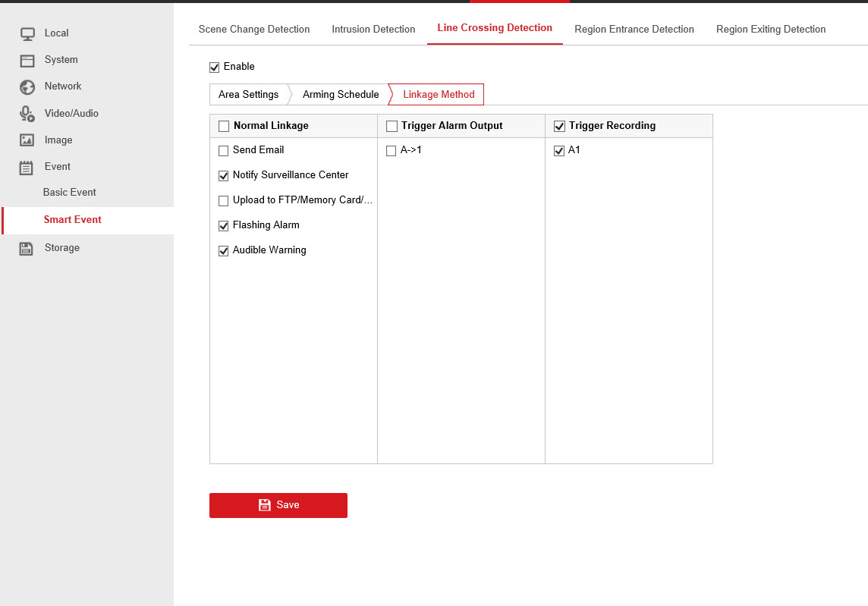Switch to the Intrusion Detection tab
Image resolution: width=868 pixels, height=606 pixels.
pos(373,30)
